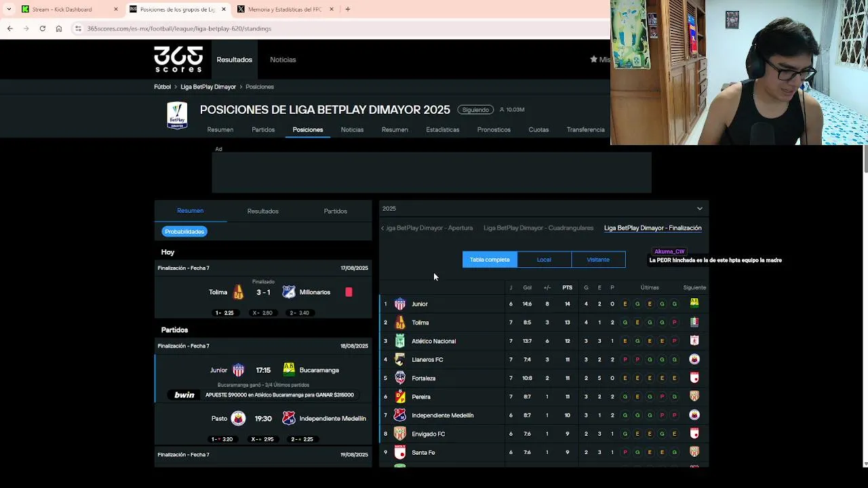The height and width of the screenshot is (488, 868).
Task: Click Junior's first green G result badge
Action: tap(637, 304)
